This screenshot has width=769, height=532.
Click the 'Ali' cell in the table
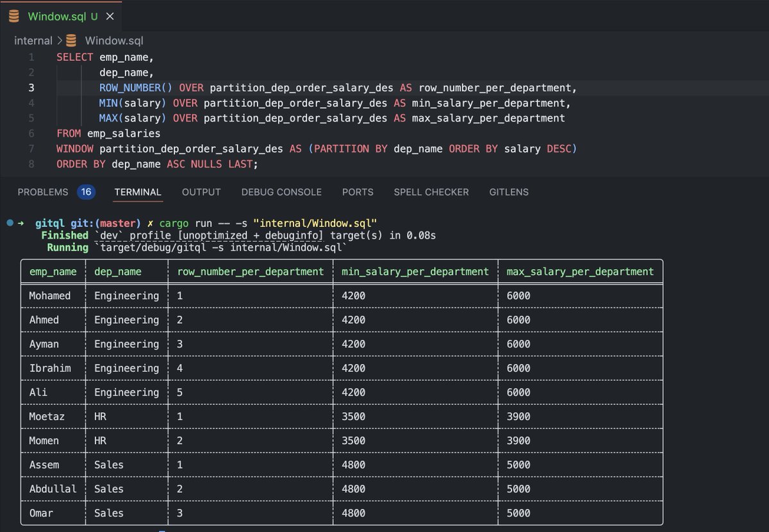(x=38, y=392)
